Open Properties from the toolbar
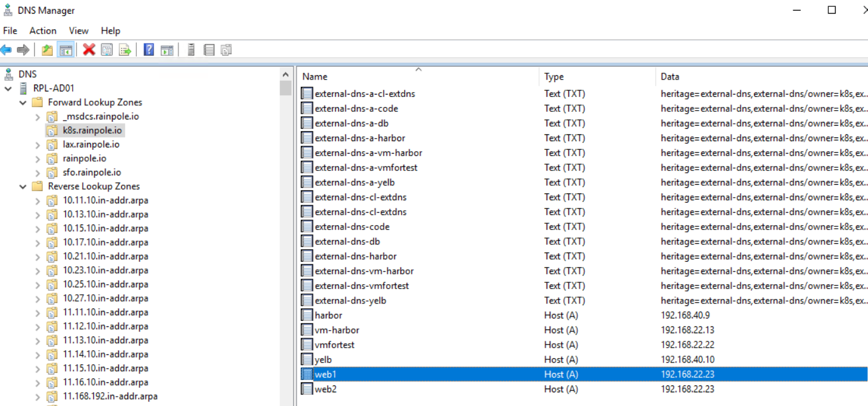The image size is (868, 406). [x=107, y=50]
